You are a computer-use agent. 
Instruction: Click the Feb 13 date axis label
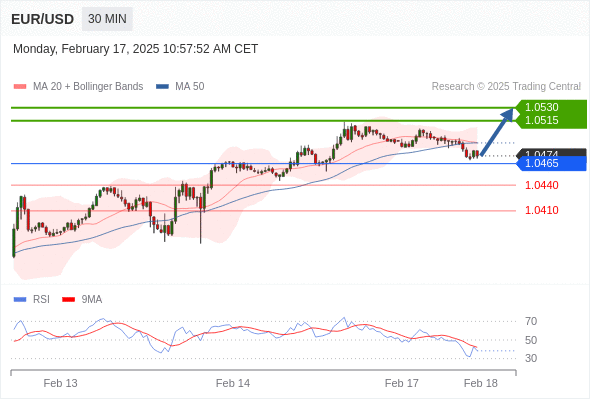[x=60, y=383]
